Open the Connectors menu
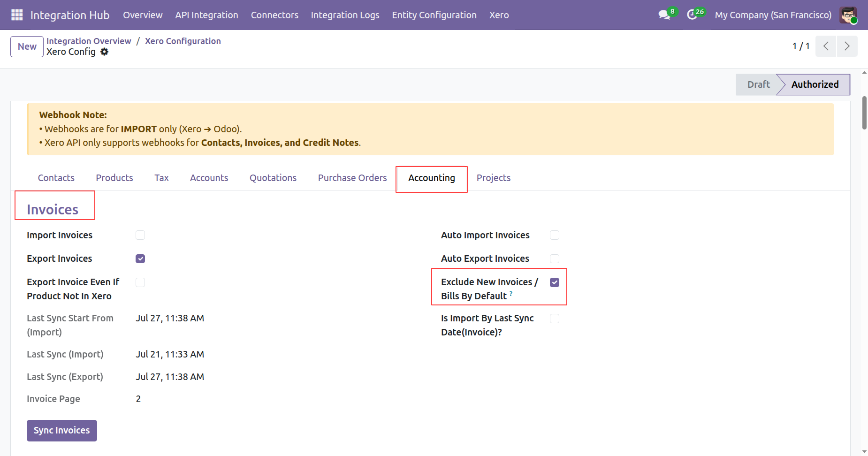 coord(274,15)
